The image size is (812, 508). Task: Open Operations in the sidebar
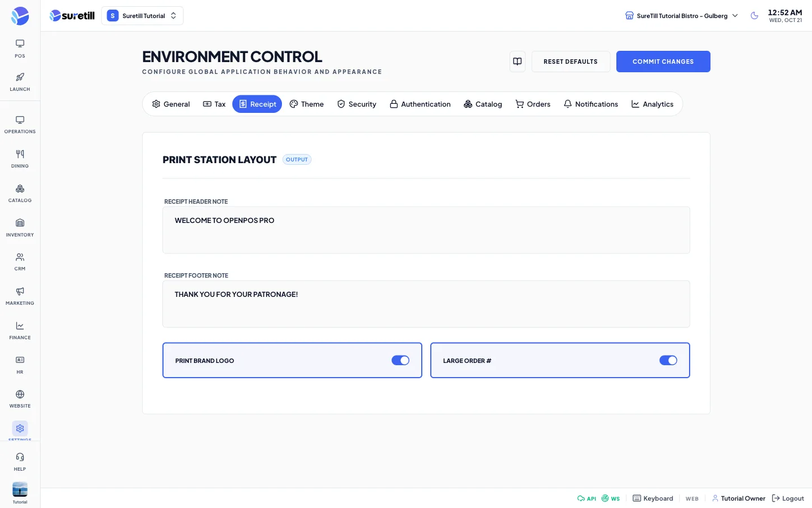[20, 125]
